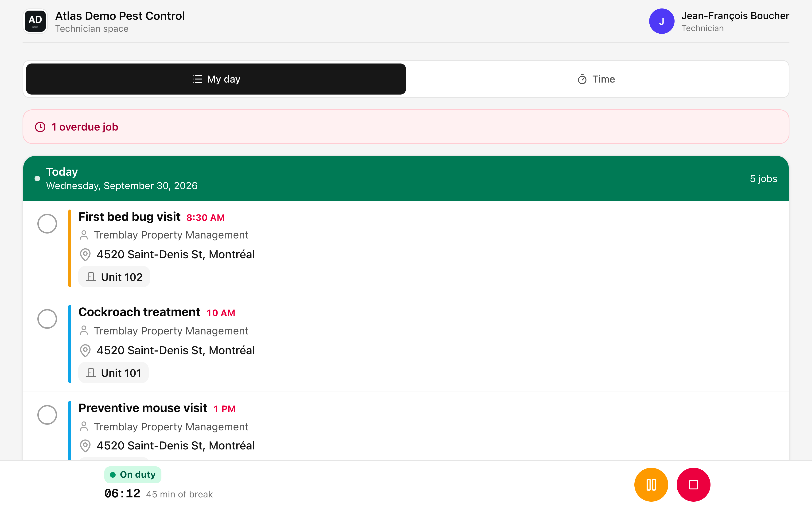Click the 8:30 AM time label
This screenshot has height=508, width=812.
pyautogui.click(x=205, y=218)
